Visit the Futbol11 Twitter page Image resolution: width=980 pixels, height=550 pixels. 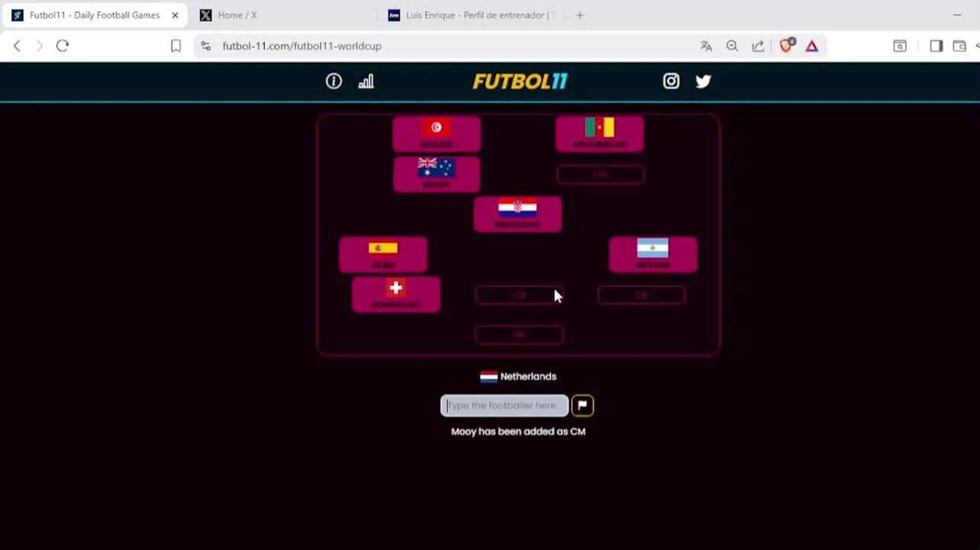point(704,81)
